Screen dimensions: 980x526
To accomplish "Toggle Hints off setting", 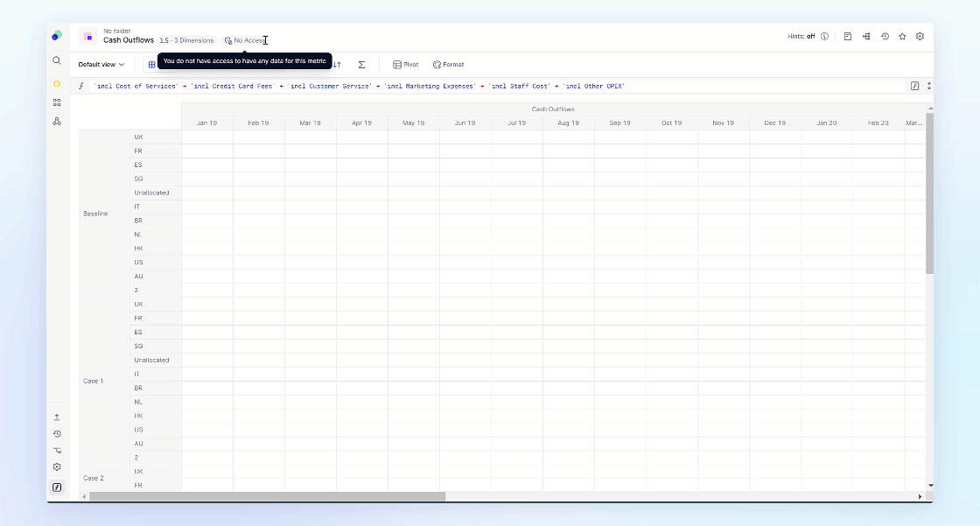I will (801, 36).
